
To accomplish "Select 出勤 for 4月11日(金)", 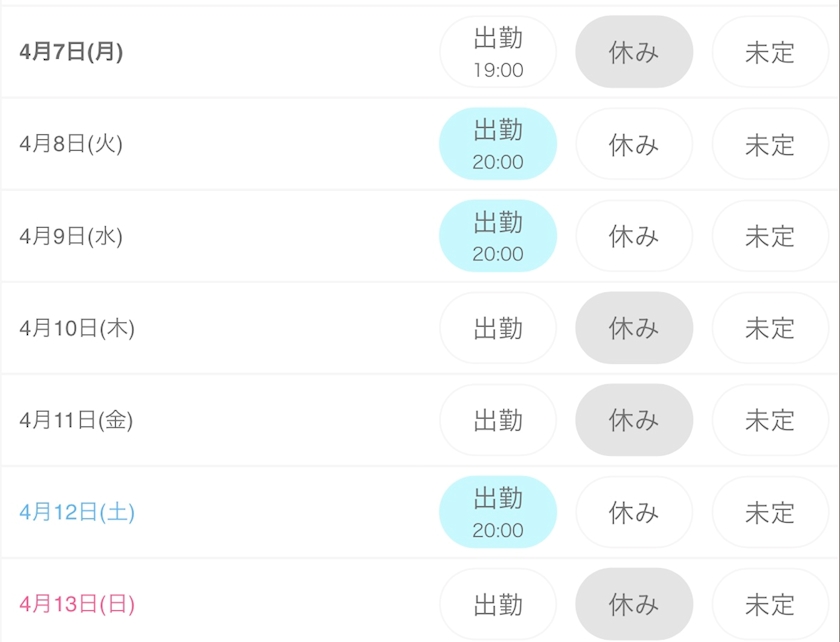I will pyautogui.click(x=498, y=420).
